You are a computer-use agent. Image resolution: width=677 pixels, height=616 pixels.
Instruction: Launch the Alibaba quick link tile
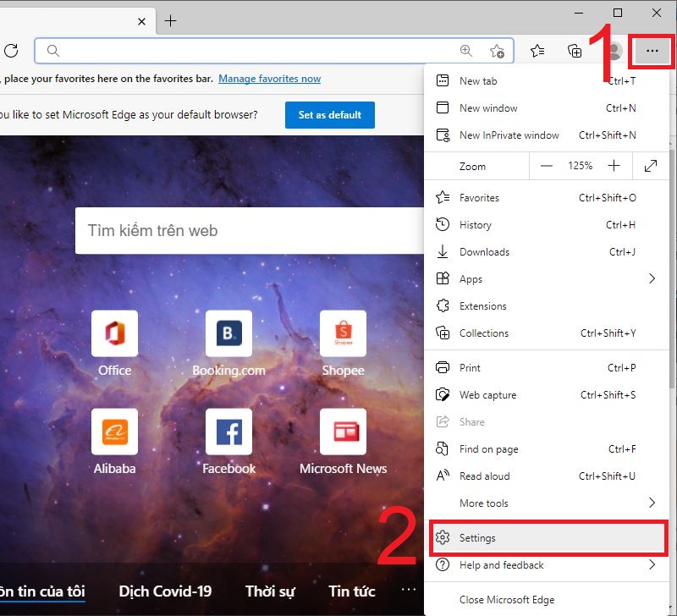pyautogui.click(x=114, y=432)
